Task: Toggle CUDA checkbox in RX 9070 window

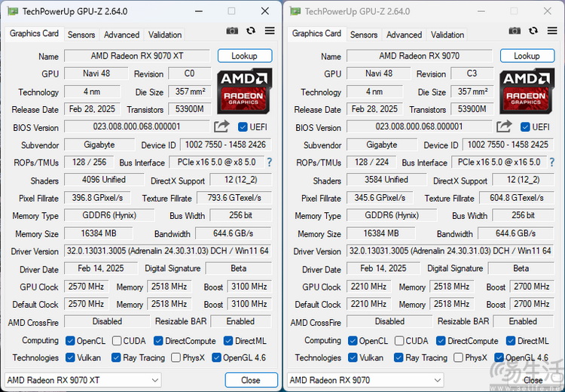Action: (x=399, y=341)
